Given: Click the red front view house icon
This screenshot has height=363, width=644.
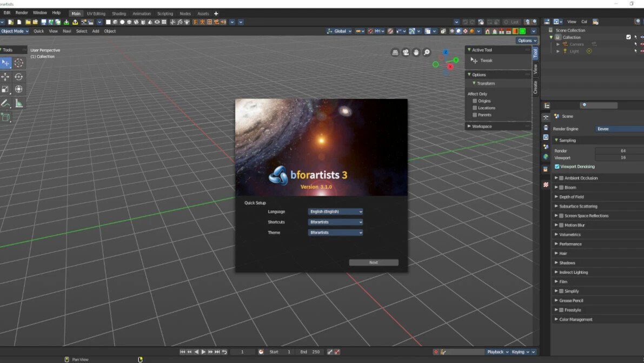Looking at the screenshot, I should click(488, 31).
